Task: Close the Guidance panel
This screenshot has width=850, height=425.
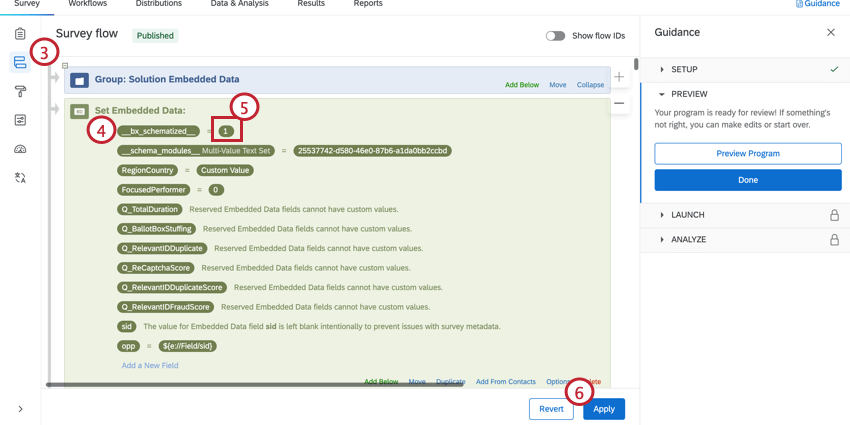Action: tap(830, 33)
